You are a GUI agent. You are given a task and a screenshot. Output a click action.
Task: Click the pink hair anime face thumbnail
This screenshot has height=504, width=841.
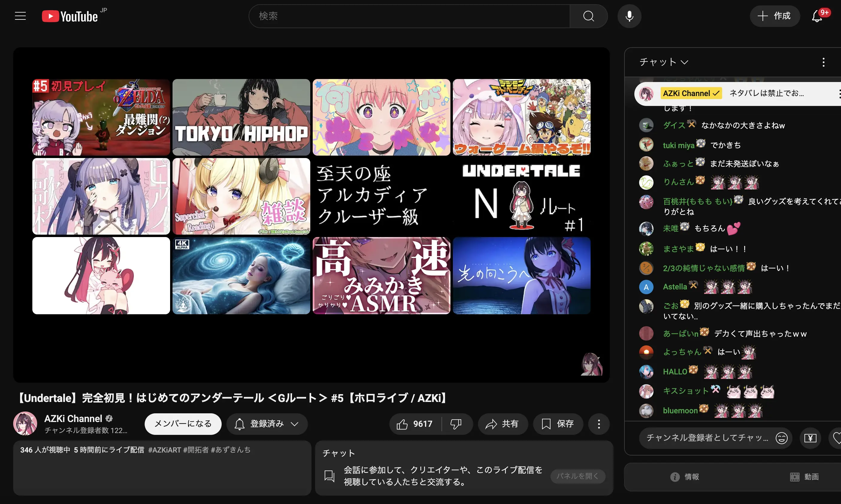coord(381,118)
